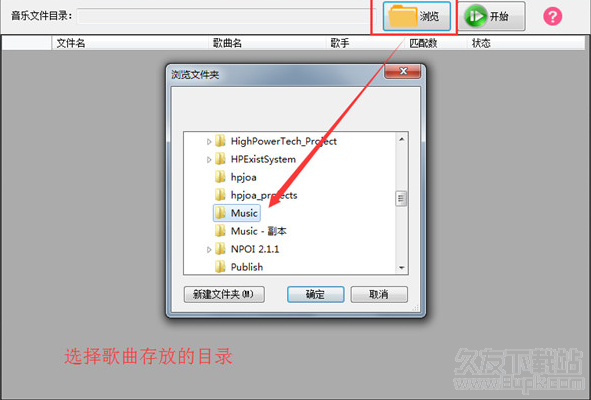The image size is (591, 400).
Task: Click the Browse (浏览) folder button
Action: click(416, 16)
